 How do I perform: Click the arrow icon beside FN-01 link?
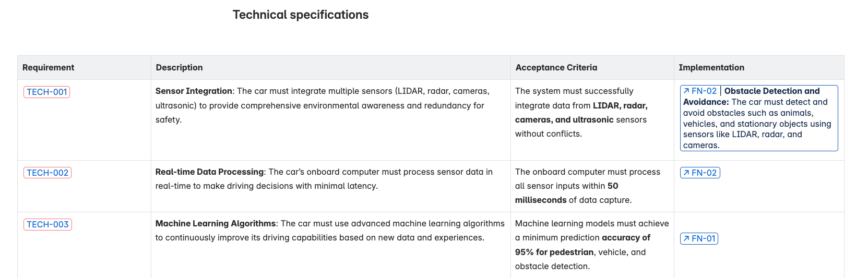pos(686,238)
